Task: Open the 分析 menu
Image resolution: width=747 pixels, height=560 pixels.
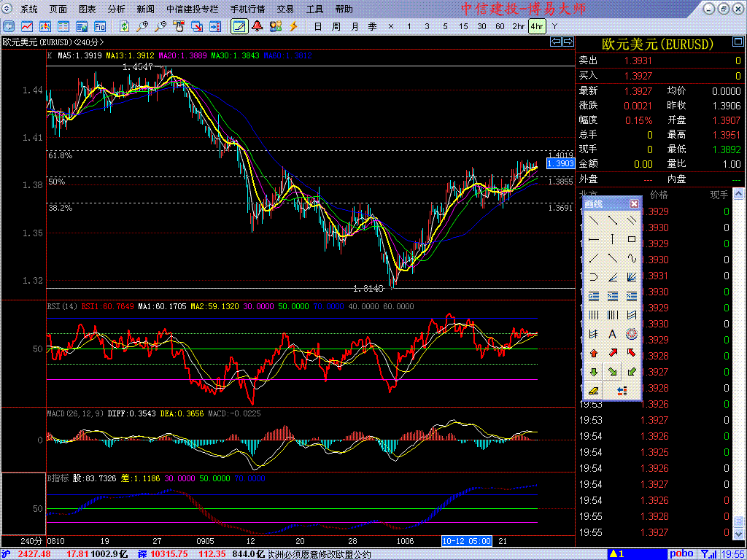Action: click(x=116, y=9)
